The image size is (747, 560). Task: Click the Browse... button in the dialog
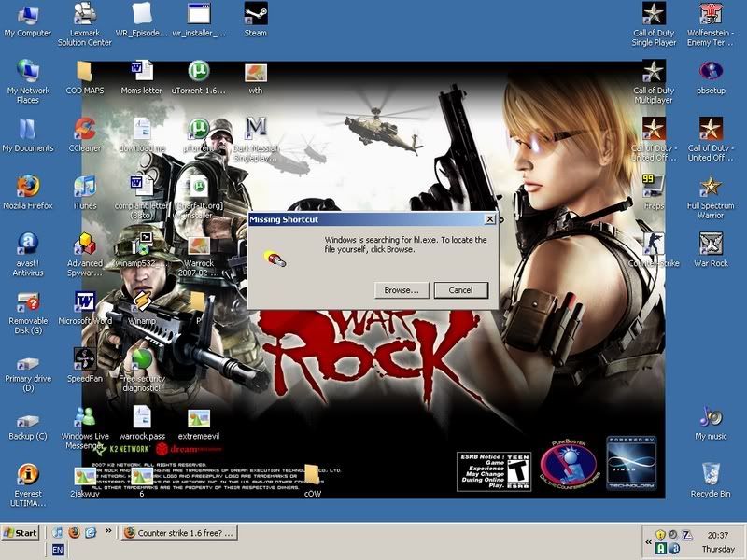(x=402, y=290)
